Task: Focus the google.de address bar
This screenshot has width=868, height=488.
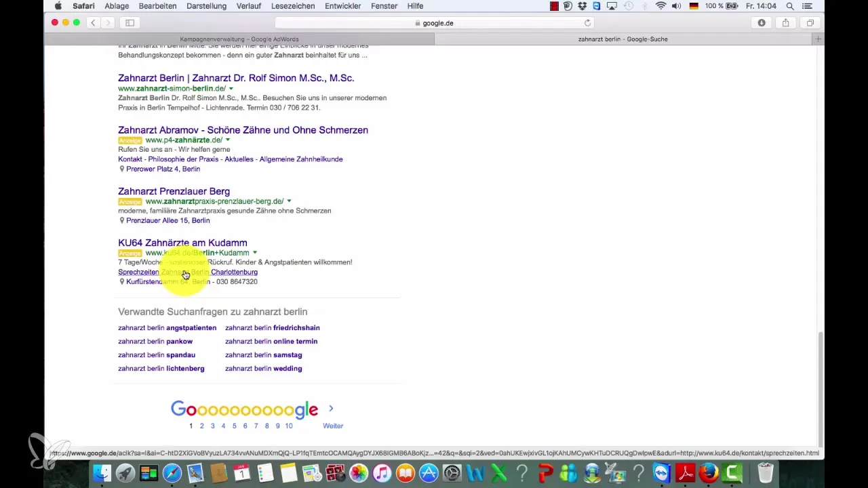Action: [x=434, y=22]
